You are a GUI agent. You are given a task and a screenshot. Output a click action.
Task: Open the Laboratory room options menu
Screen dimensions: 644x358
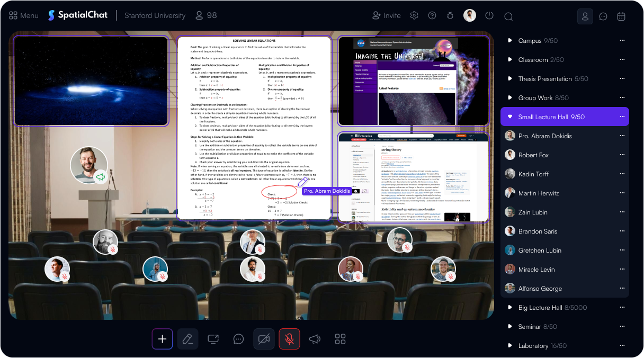point(622,345)
